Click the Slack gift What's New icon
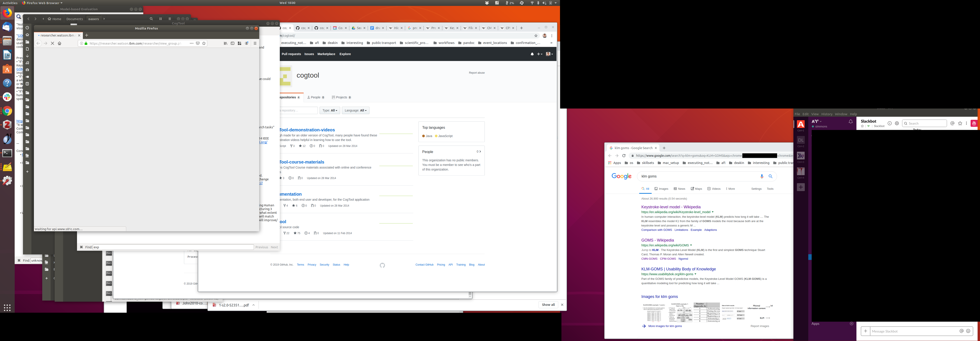Viewport: 980px width, 341px height. pyautogui.click(x=973, y=124)
